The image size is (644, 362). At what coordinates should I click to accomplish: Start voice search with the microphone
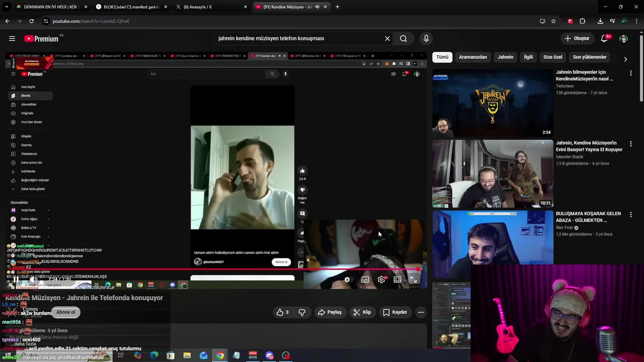coord(426,38)
